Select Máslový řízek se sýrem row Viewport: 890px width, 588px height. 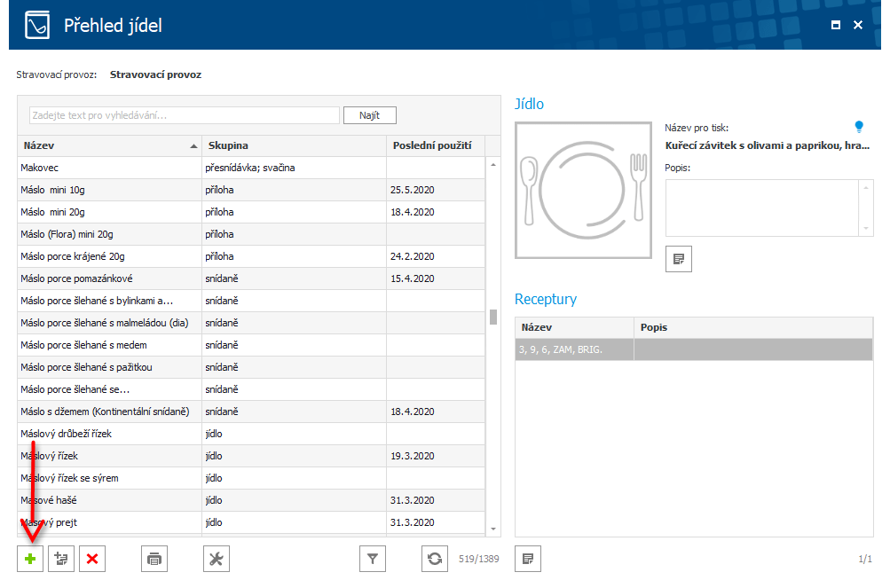(x=251, y=477)
